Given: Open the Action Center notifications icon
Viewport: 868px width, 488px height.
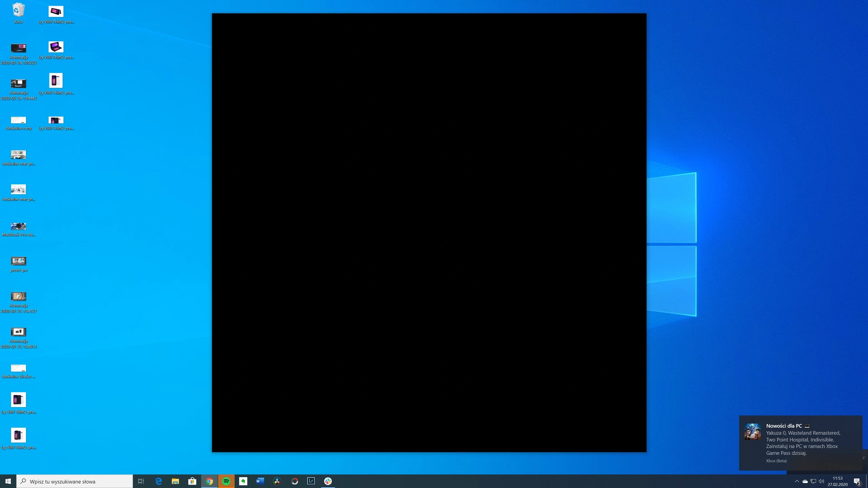Looking at the screenshot, I should coord(857,481).
